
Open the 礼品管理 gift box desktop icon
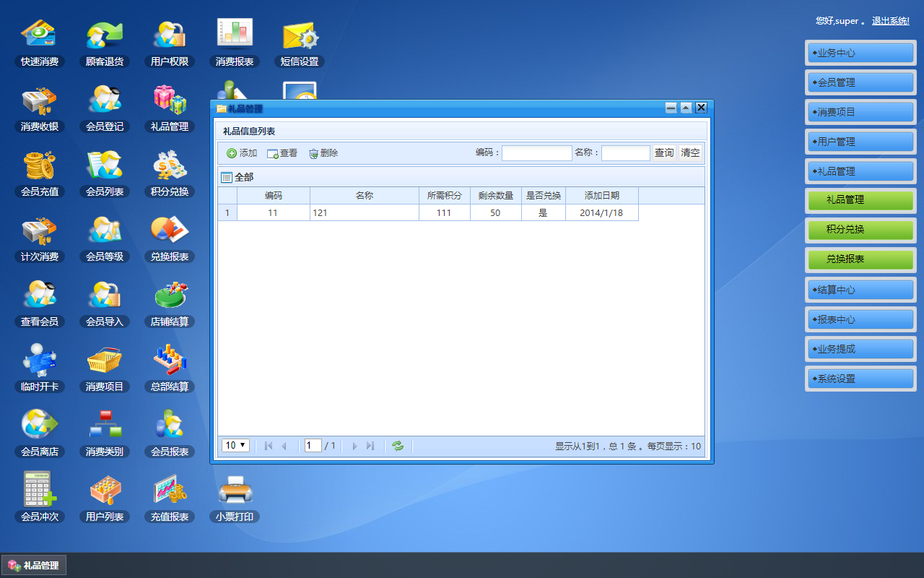click(x=170, y=108)
